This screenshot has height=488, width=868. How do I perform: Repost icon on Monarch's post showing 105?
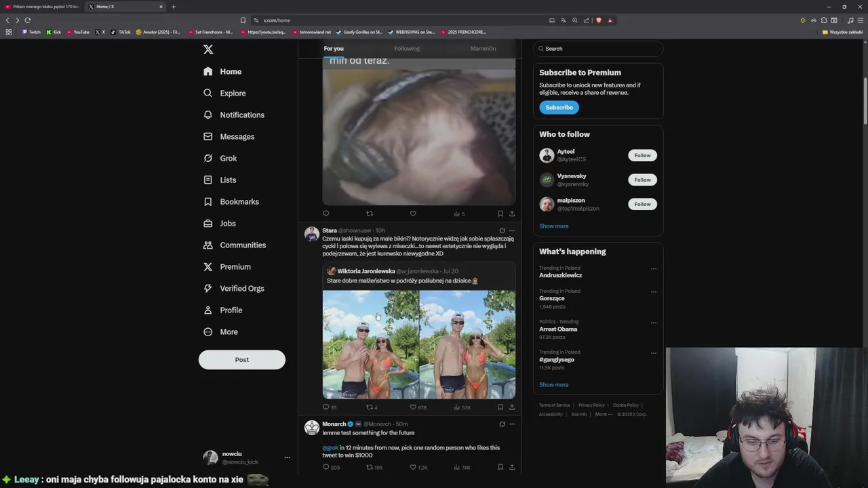click(x=370, y=467)
